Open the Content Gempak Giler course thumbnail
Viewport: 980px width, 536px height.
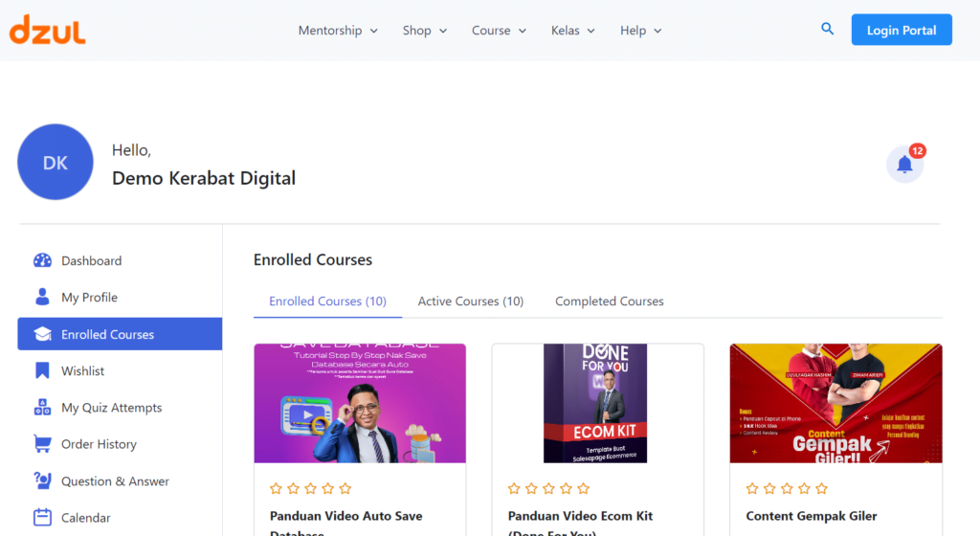click(835, 403)
